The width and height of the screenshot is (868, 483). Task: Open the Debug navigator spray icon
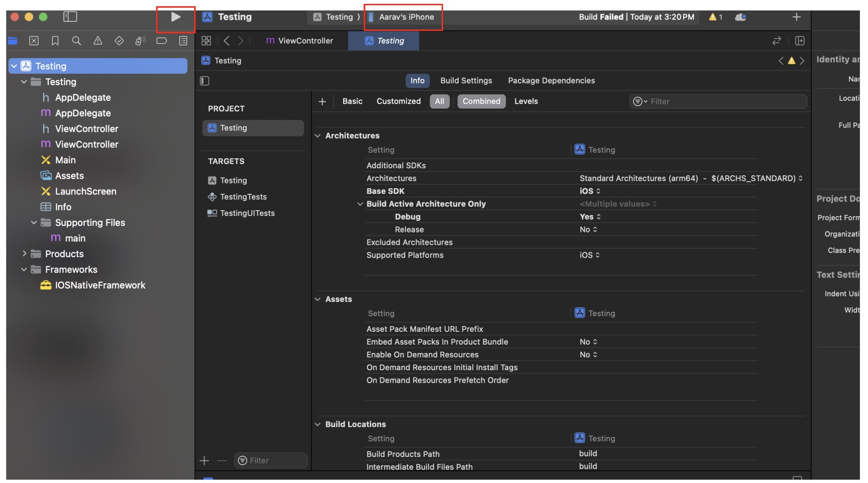pyautogui.click(x=139, y=41)
